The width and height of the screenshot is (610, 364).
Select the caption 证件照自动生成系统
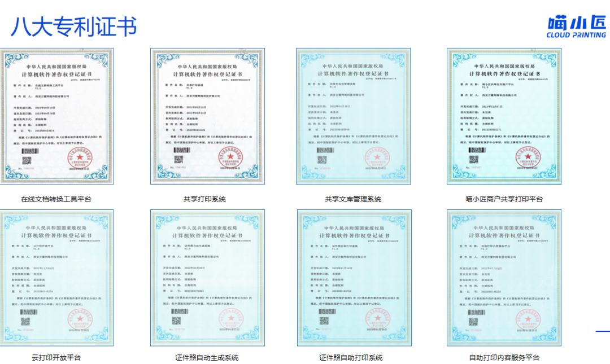tap(207, 357)
